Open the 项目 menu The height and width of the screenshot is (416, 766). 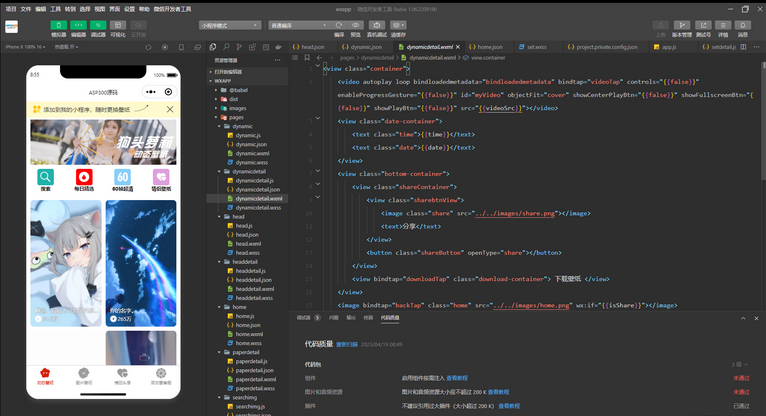point(11,9)
